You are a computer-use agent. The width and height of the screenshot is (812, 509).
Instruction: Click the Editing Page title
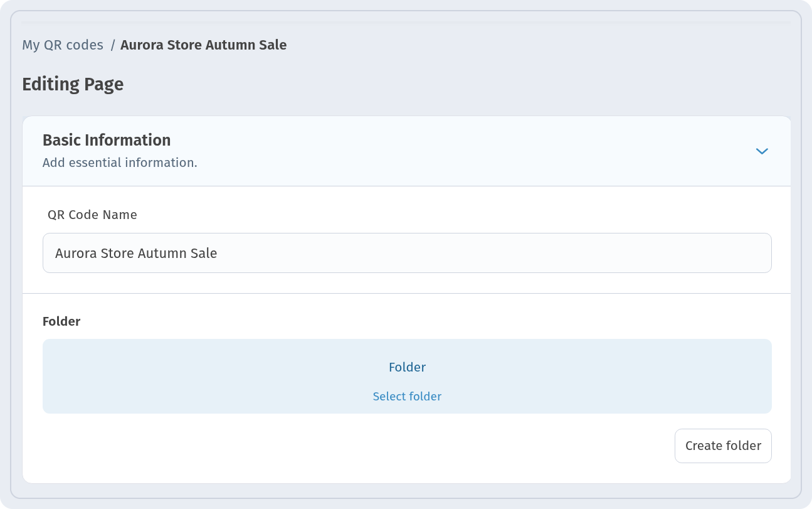click(73, 84)
